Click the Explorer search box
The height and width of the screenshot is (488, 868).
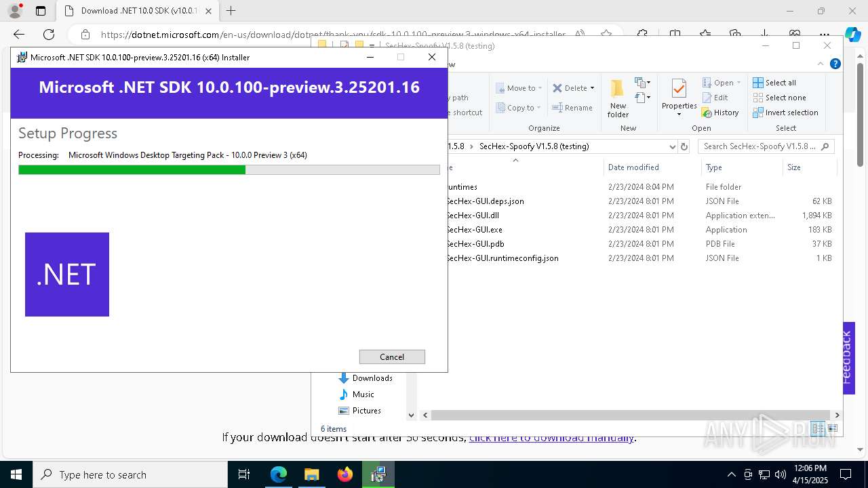point(766,146)
